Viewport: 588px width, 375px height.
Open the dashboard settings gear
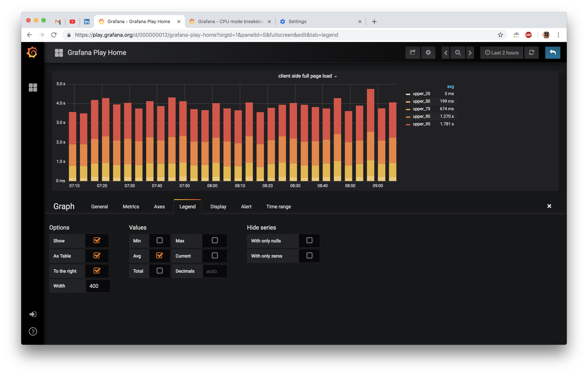(428, 52)
